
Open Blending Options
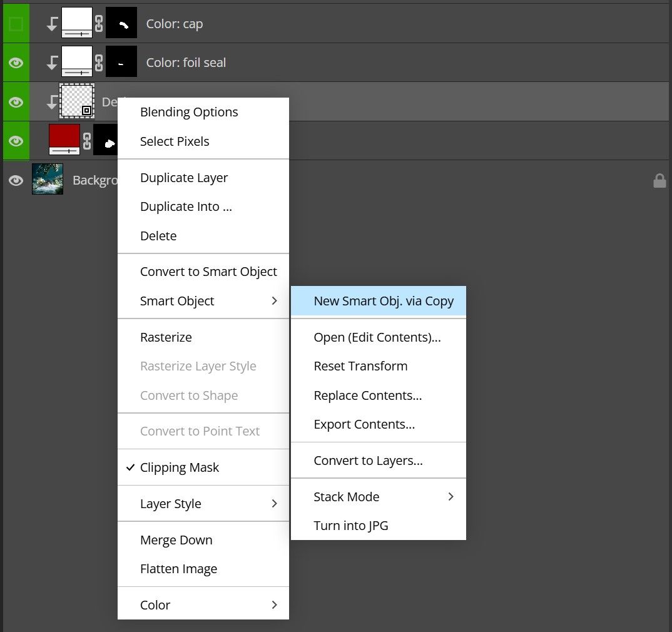click(x=203, y=112)
